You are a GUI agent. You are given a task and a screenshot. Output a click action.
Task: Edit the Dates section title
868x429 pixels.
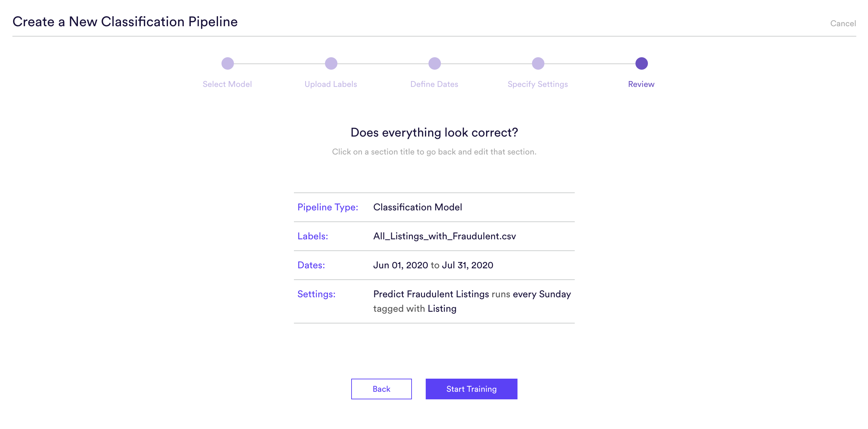click(x=311, y=265)
